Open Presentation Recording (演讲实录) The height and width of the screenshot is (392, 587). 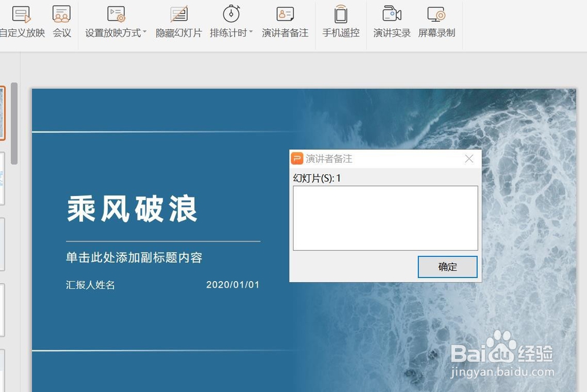pos(392,22)
